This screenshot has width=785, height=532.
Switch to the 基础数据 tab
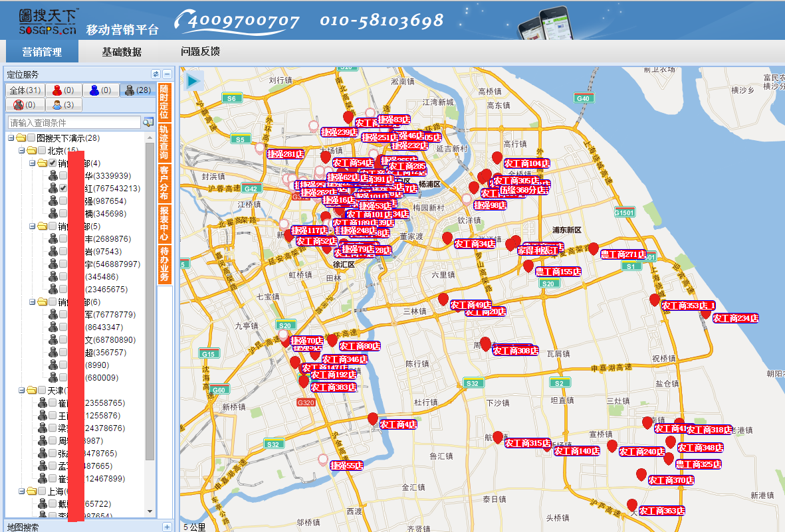pos(122,52)
